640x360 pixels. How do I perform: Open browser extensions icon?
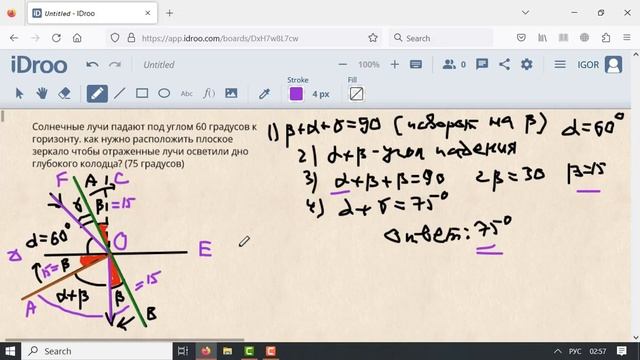click(x=606, y=38)
